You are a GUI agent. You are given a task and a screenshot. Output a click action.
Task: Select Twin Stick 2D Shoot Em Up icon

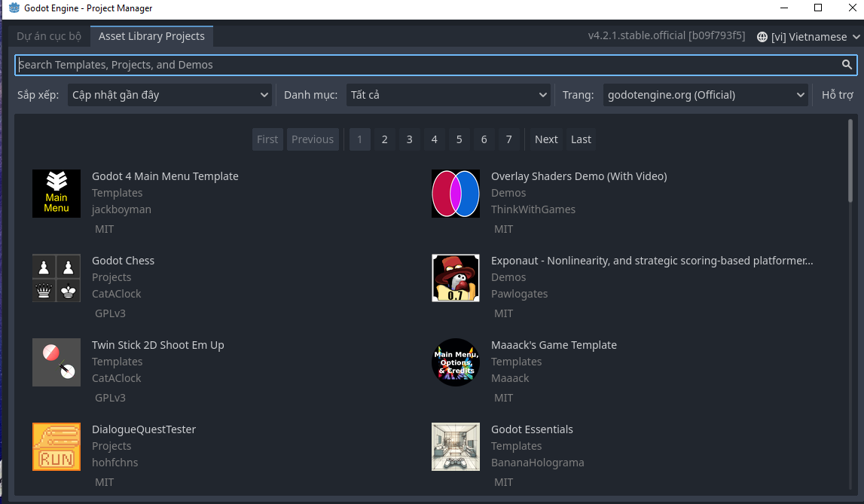[56, 362]
